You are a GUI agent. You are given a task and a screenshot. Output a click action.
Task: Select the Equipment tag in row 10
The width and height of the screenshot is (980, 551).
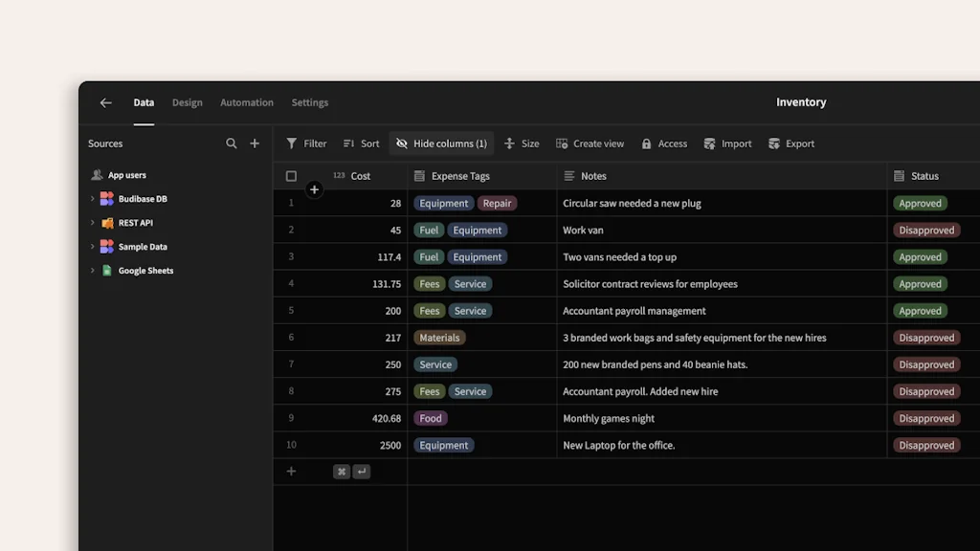tap(443, 444)
